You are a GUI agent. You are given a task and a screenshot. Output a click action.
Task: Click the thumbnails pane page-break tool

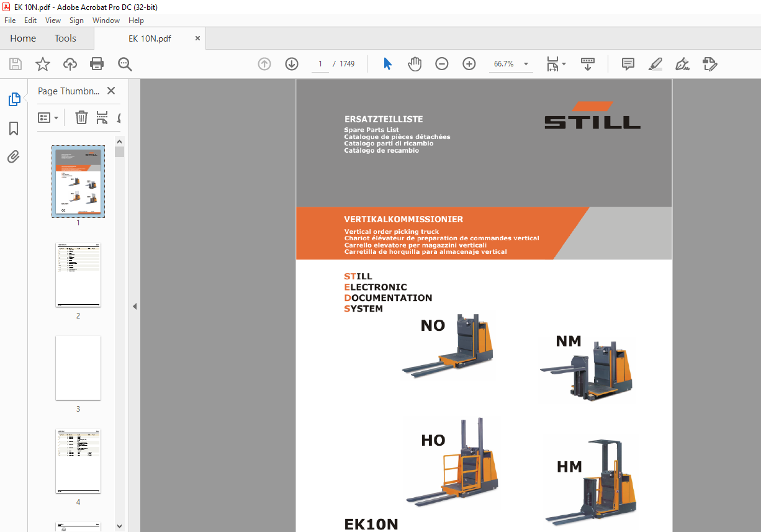[x=102, y=117]
